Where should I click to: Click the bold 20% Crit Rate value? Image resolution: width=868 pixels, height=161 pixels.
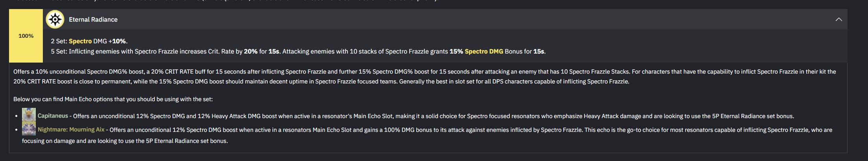click(x=250, y=52)
